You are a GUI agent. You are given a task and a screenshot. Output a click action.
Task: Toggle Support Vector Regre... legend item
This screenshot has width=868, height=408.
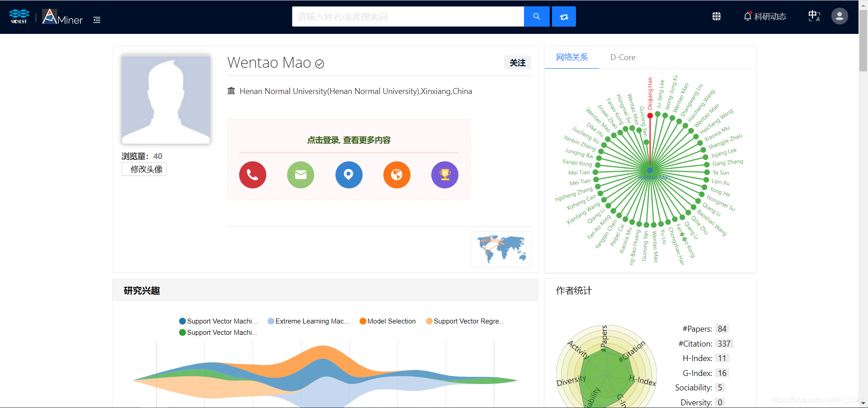tap(465, 321)
